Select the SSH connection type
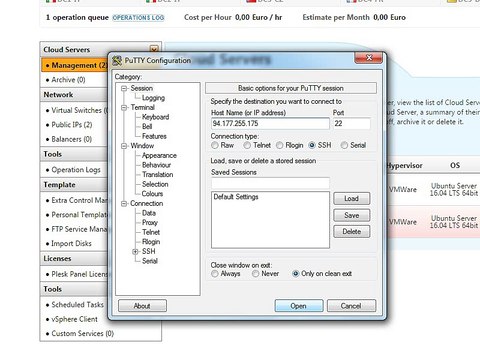This screenshot has width=480, height=360. [x=312, y=145]
